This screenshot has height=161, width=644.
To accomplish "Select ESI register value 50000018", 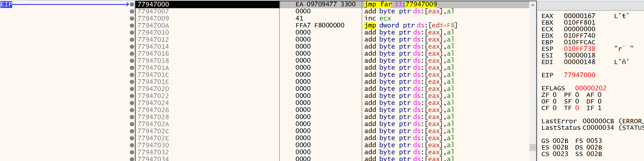I will tap(580, 55).
